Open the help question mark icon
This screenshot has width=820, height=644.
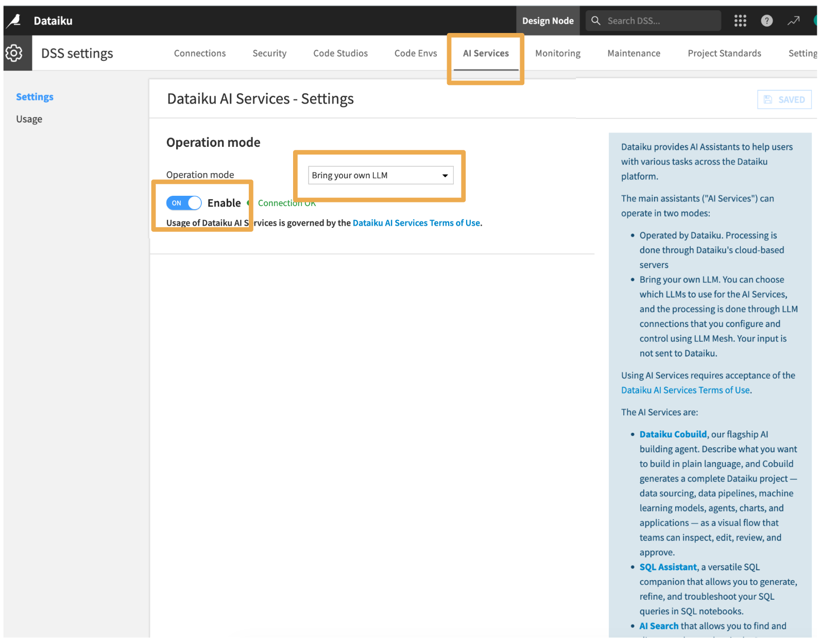(767, 21)
